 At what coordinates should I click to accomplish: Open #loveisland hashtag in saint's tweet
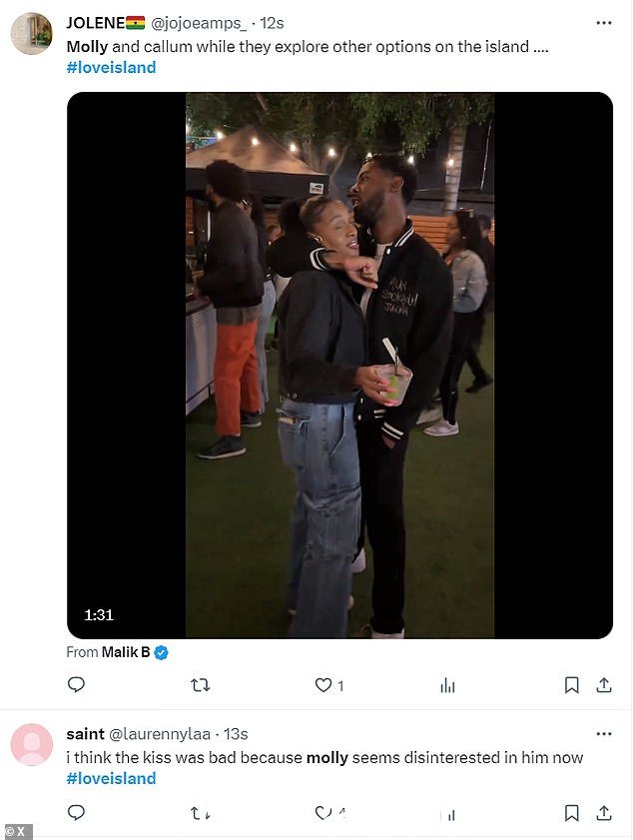[x=112, y=778]
